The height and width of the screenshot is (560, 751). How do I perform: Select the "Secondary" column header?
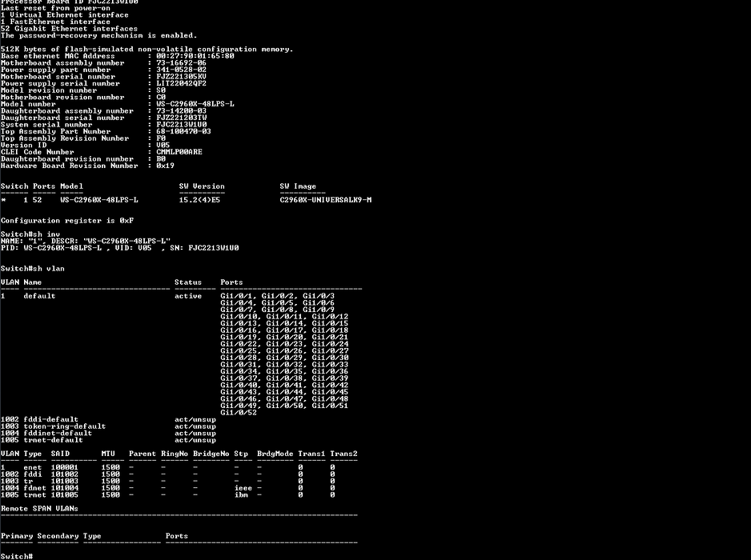58,536
